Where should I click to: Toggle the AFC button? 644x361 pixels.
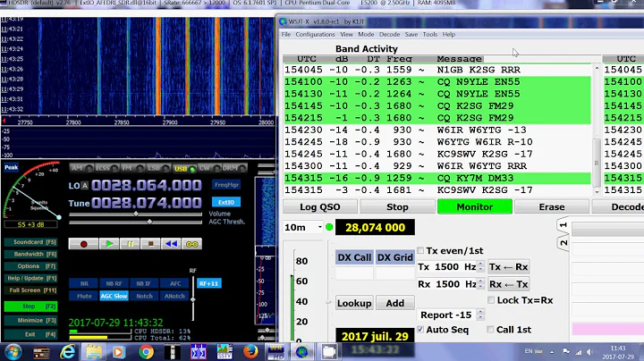[175, 283]
